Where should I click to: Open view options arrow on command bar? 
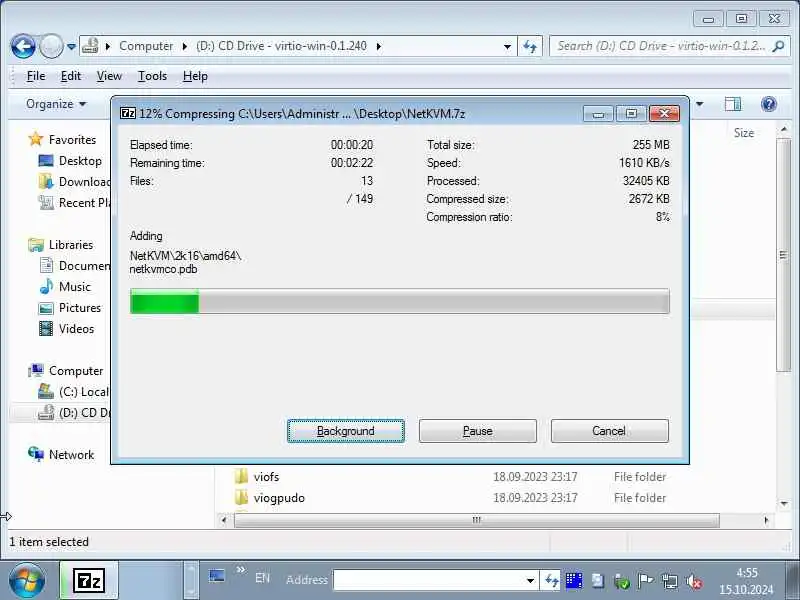point(699,104)
